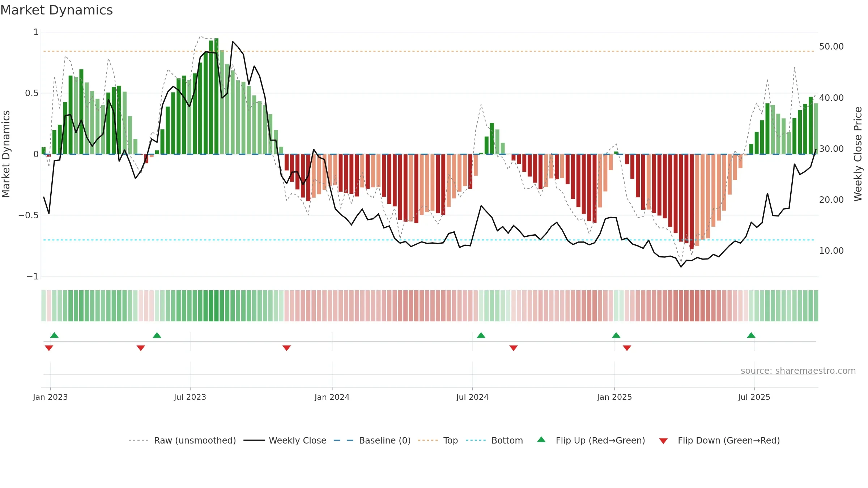Click the Market Dynamics y-axis title
The image size is (868, 488).
click(x=6, y=154)
